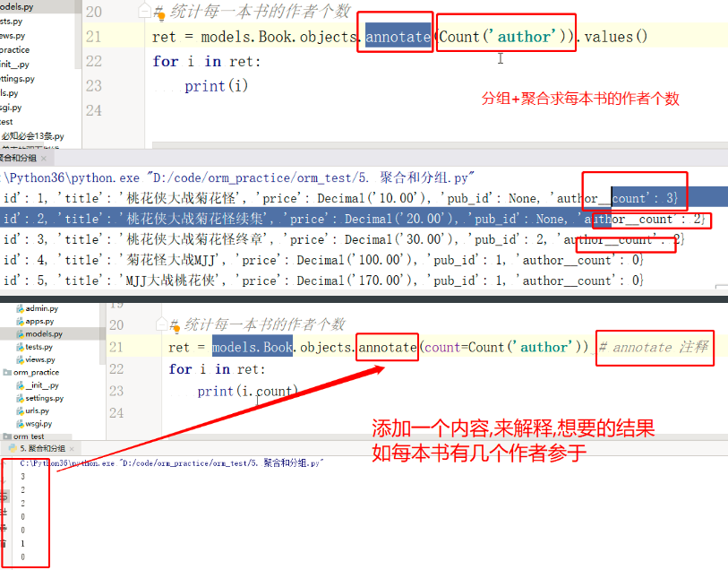The height and width of the screenshot is (570, 728).
Task: Click 'for i in ret:' in upper editor
Action: 207,61
